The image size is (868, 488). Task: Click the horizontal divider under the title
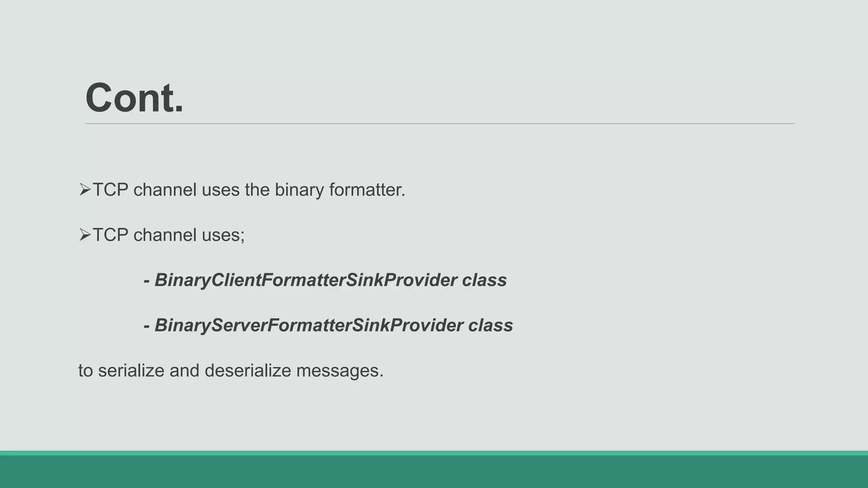click(x=440, y=124)
